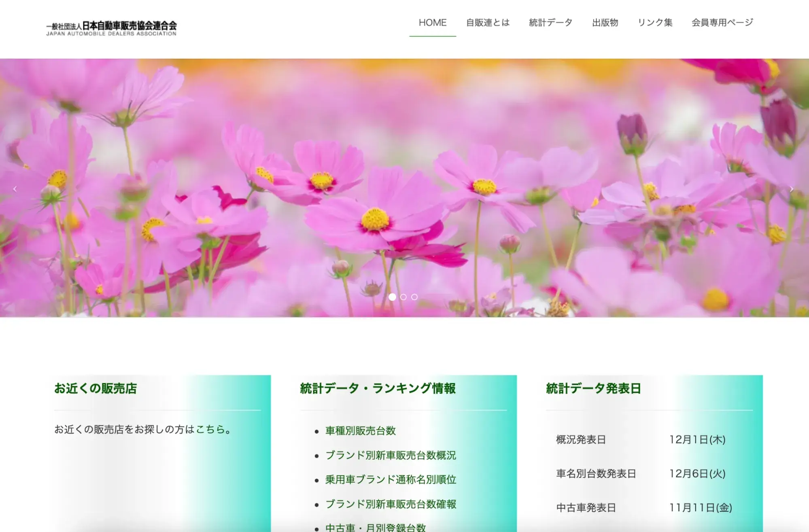
Task: Open the ブランド別新車販売台数概況 link
Action: [x=391, y=455]
